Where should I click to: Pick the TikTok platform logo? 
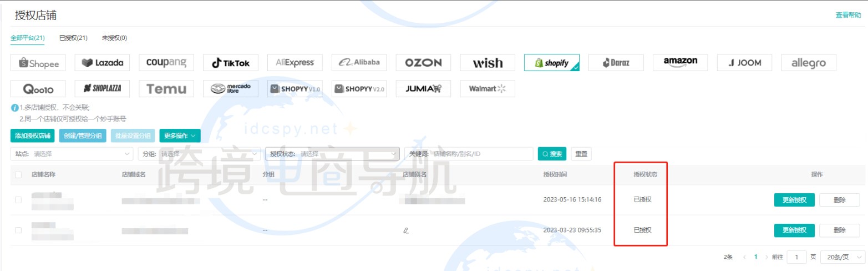tap(231, 63)
